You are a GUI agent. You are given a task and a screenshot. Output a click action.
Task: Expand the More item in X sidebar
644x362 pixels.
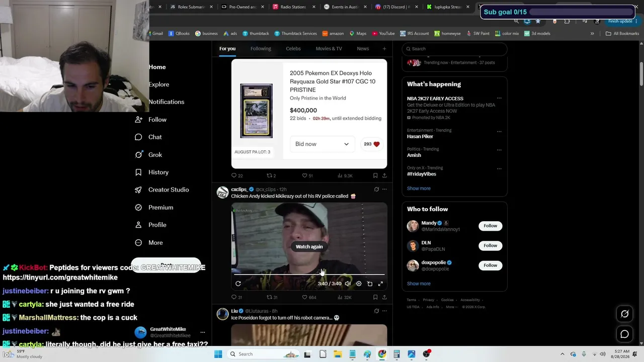[x=149, y=242]
